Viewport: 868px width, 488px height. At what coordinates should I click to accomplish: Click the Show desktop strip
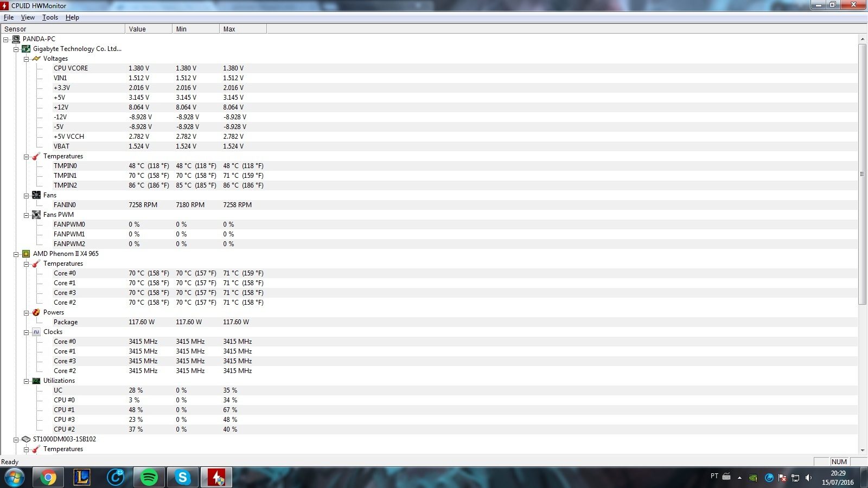[x=864, y=477]
